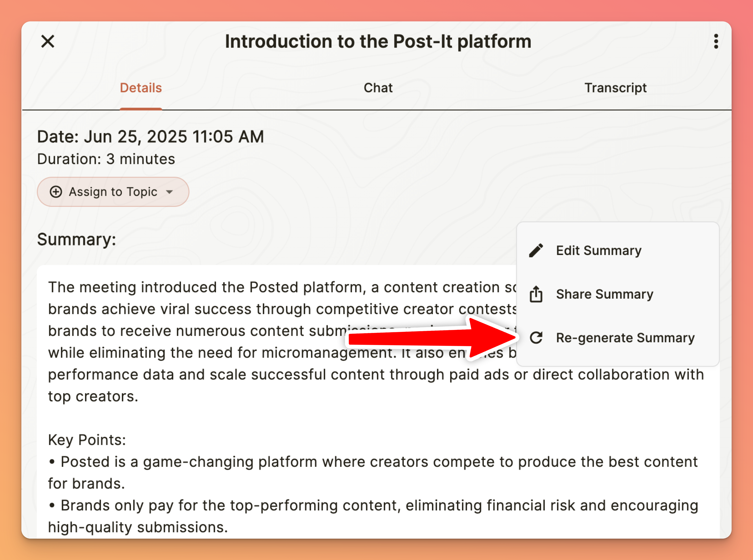This screenshot has height=560, width=753.
Task: Click the pencil icon beside Edit Summary
Action: click(536, 250)
